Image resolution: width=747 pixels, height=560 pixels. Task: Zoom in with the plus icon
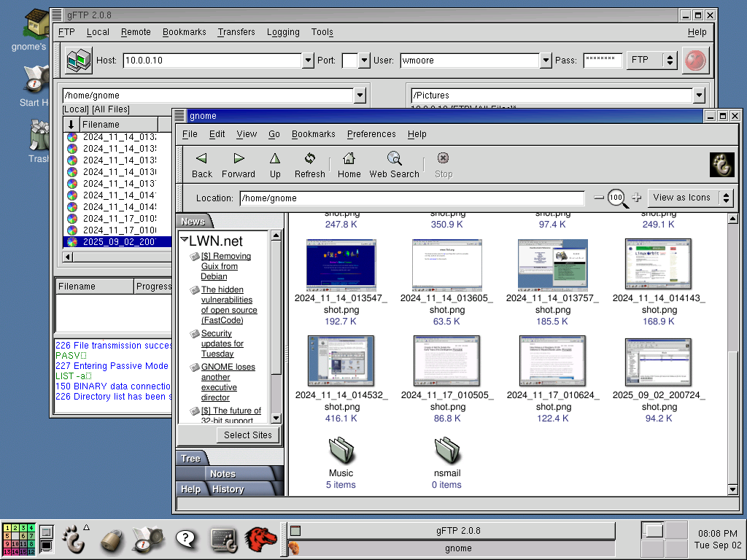click(x=637, y=198)
